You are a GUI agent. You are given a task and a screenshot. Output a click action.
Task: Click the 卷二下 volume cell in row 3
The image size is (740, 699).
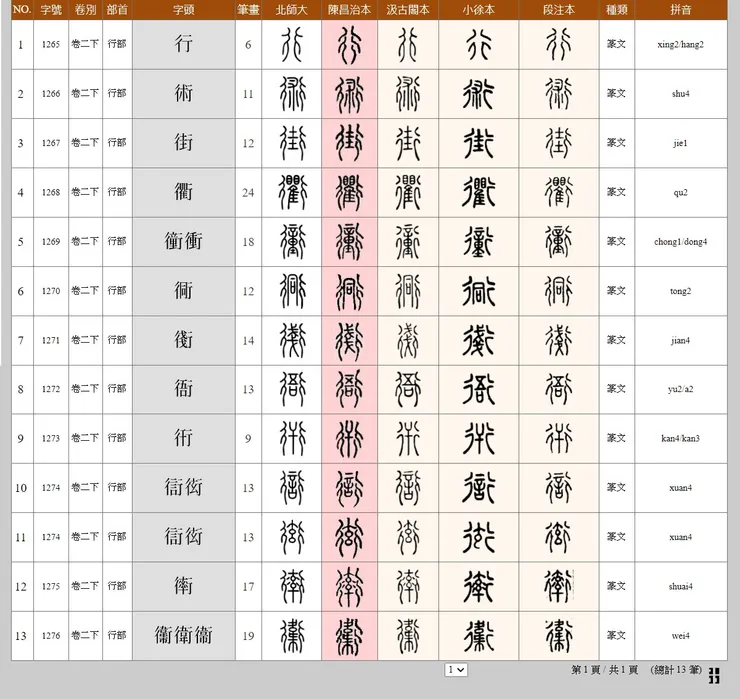[85, 143]
